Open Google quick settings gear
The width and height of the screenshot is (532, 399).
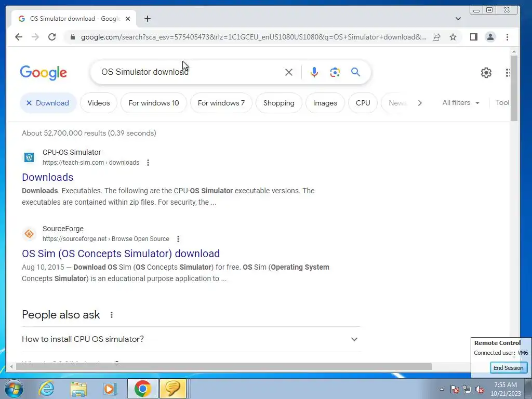(486, 73)
